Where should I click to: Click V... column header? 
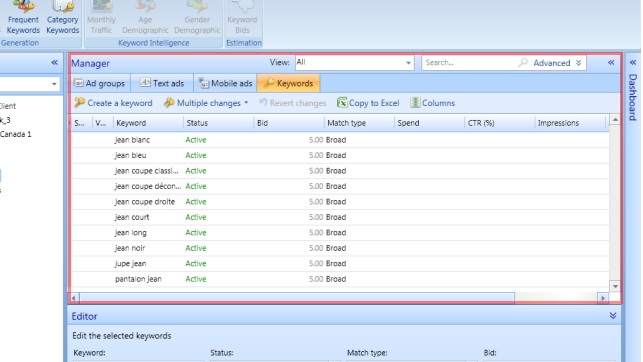pos(103,123)
